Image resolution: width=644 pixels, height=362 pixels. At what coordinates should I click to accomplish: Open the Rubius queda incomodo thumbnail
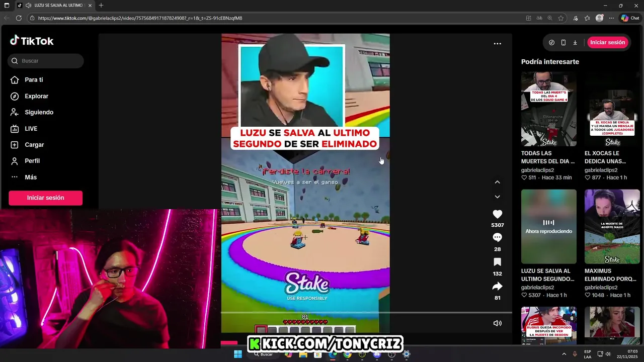pos(549,325)
